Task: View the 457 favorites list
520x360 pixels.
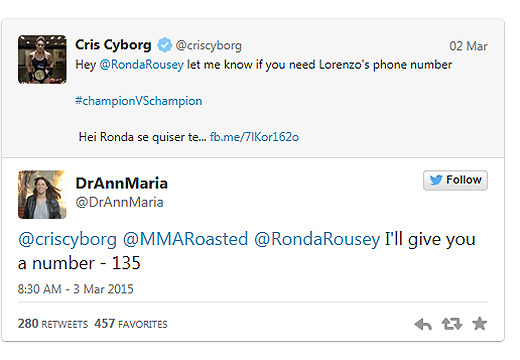Action: click(131, 324)
